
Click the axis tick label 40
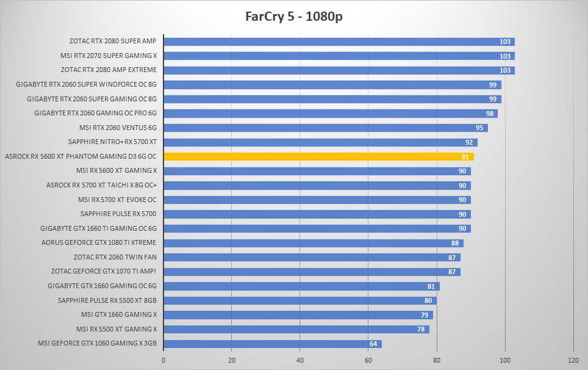pyautogui.click(x=300, y=360)
